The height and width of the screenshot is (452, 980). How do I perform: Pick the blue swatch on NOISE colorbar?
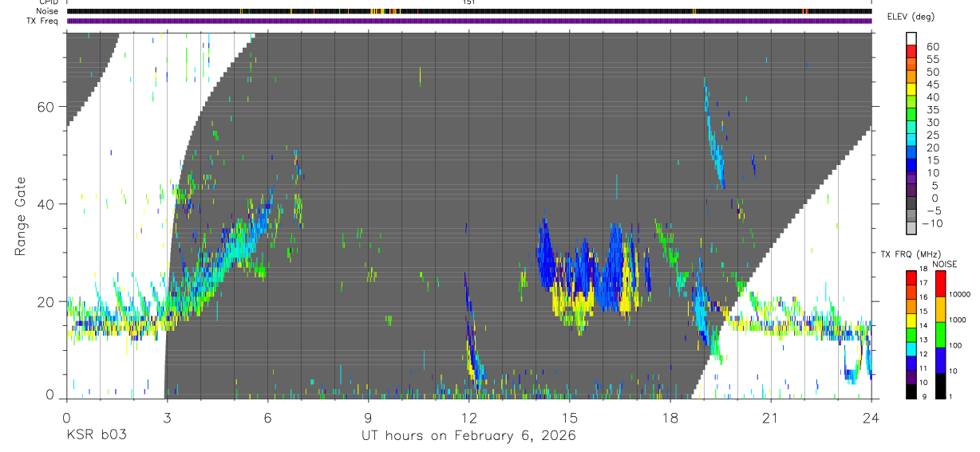click(940, 359)
